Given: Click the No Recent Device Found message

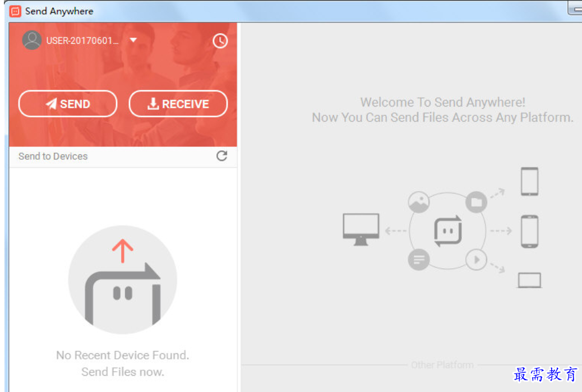Looking at the screenshot, I should pos(122,355).
